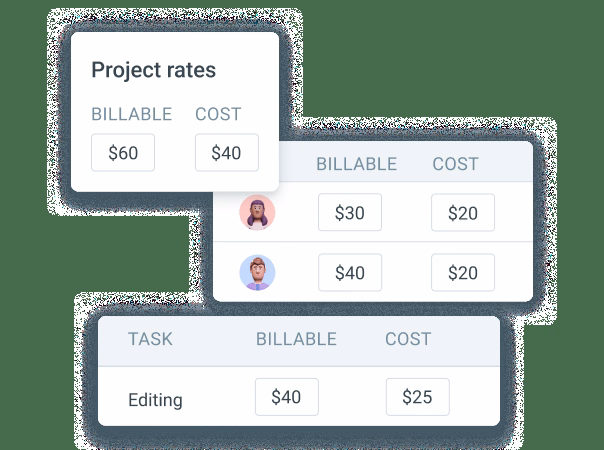Click the Project rates heading
604x450 pixels.
tap(153, 70)
